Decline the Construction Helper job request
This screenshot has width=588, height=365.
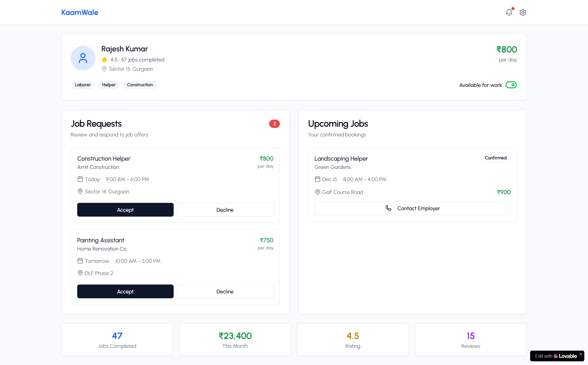pos(225,210)
